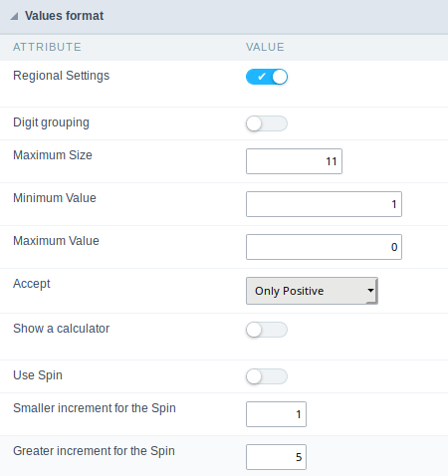Disable the Regional Settings toggle
The height and width of the screenshot is (476, 448).
pos(267,77)
